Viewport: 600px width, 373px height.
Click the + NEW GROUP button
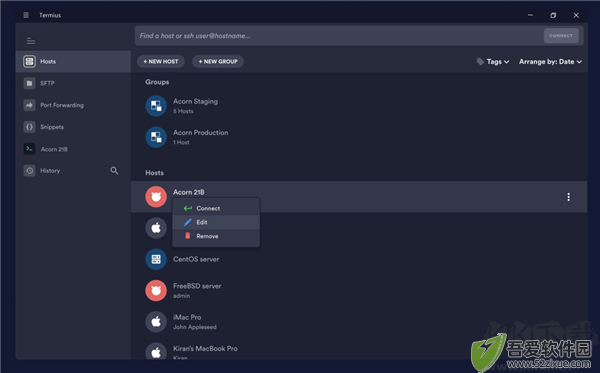pos(218,62)
